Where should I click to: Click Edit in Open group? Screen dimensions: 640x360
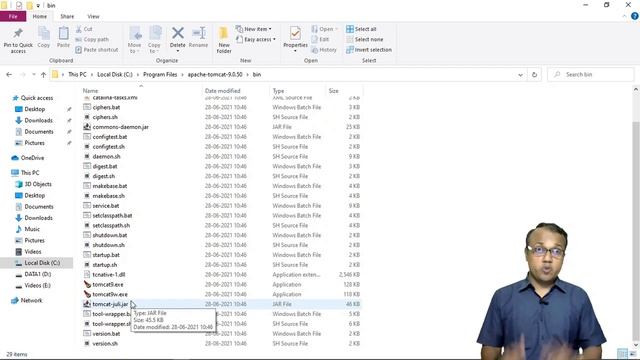[x=320, y=39]
